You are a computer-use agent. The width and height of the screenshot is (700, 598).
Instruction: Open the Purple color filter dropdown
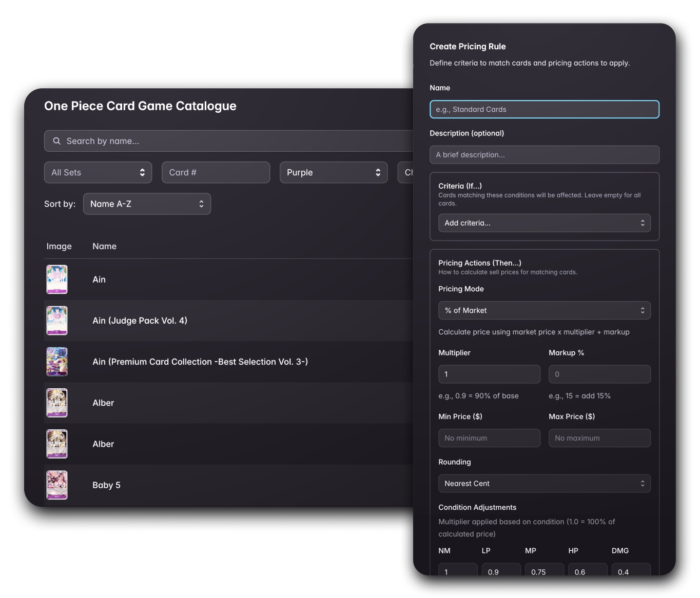tap(334, 172)
